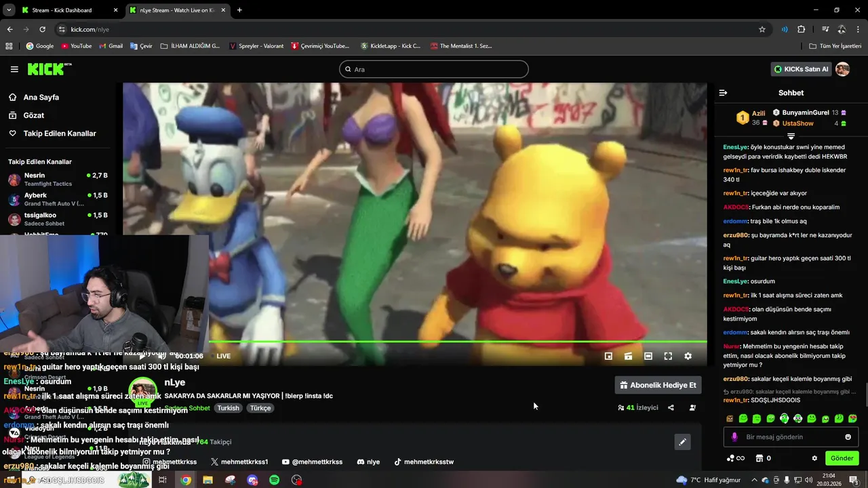Image resolution: width=868 pixels, height=488 pixels.
Task: Open Chrome media controls icon
Action: (x=825, y=29)
